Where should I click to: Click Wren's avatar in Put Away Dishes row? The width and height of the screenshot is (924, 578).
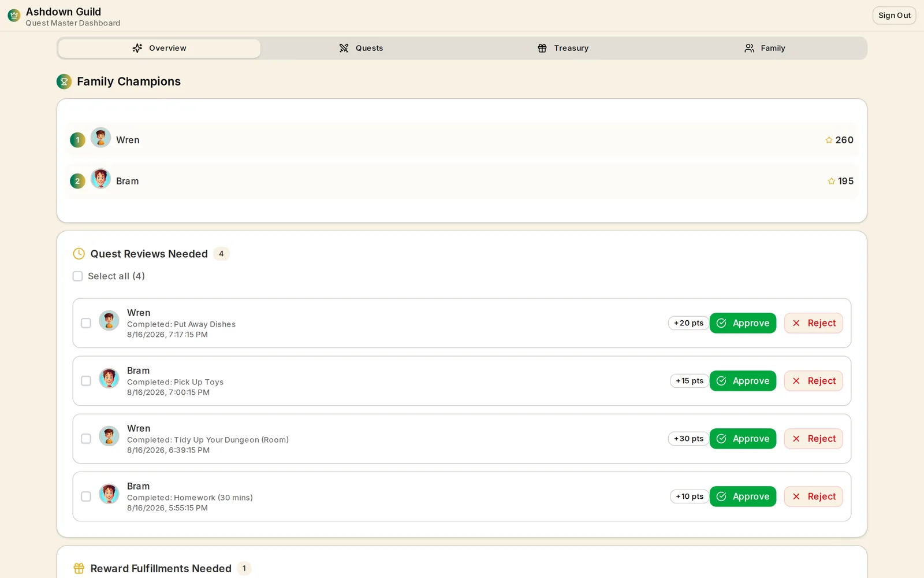coord(109,320)
